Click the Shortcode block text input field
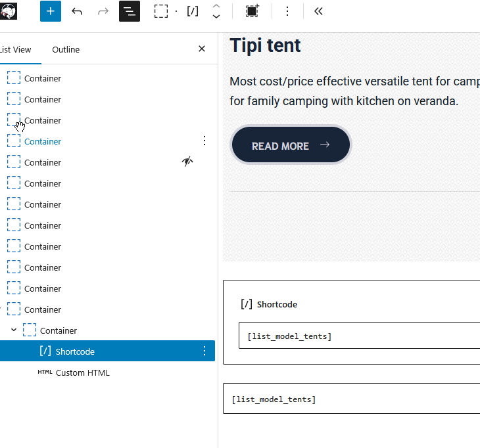 click(x=358, y=336)
